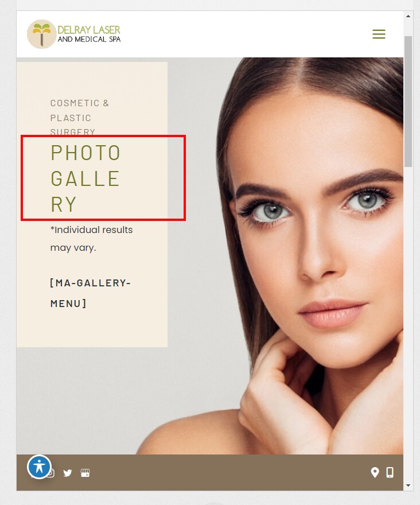Click the map location pin icon
This screenshot has height=505, width=420.
tap(375, 472)
